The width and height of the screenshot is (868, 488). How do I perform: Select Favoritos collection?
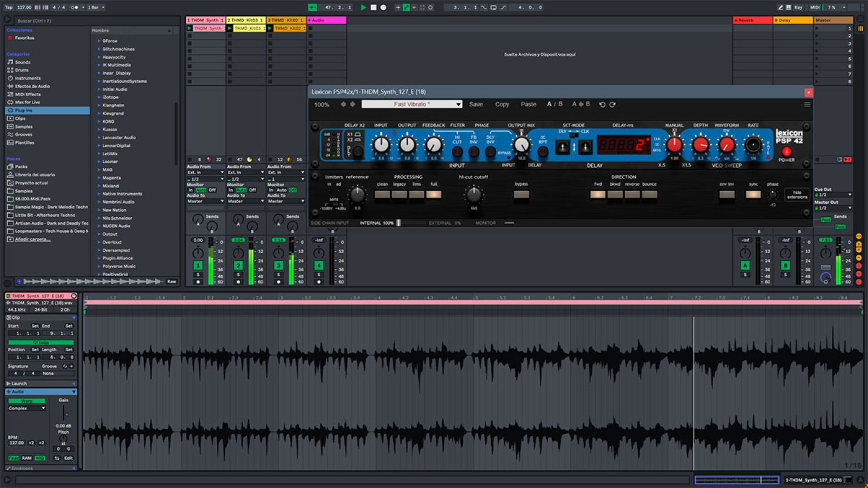tap(24, 38)
